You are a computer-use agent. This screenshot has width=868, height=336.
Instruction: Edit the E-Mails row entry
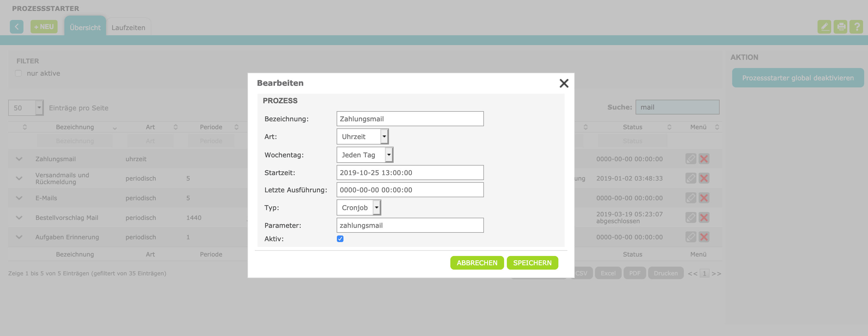(691, 198)
